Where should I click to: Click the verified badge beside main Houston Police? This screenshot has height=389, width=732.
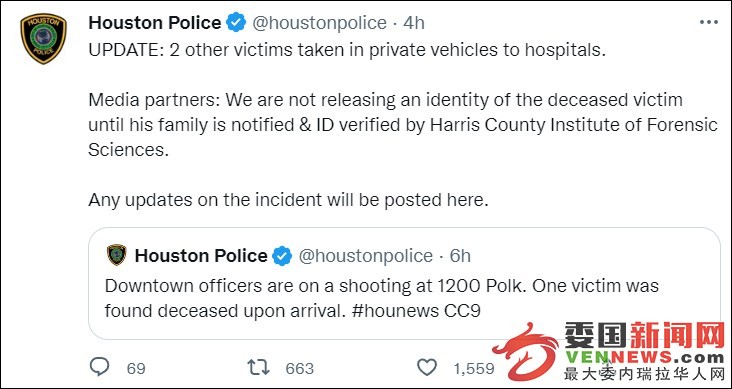pos(236,22)
